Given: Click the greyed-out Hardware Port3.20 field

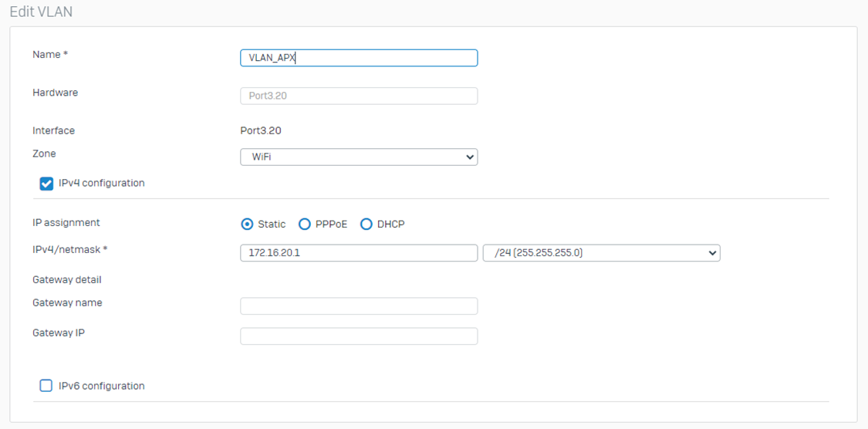Looking at the screenshot, I should click(359, 96).
